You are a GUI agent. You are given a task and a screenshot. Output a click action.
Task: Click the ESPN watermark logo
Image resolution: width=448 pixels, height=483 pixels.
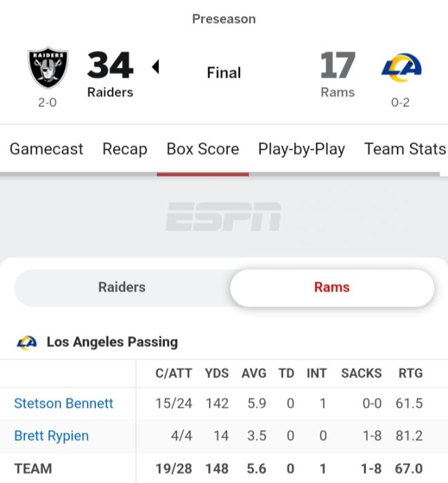(x=223, y=217)
